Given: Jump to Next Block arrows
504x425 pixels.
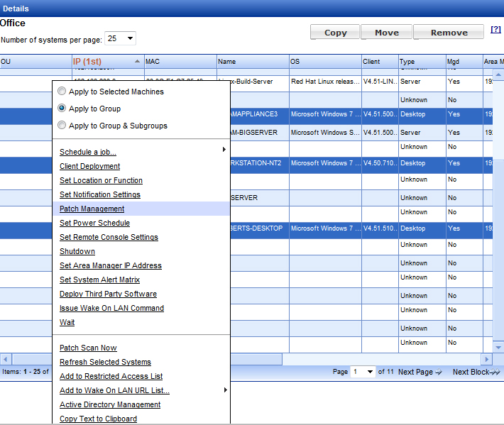Looking at the screenshot, I should 476,372.
